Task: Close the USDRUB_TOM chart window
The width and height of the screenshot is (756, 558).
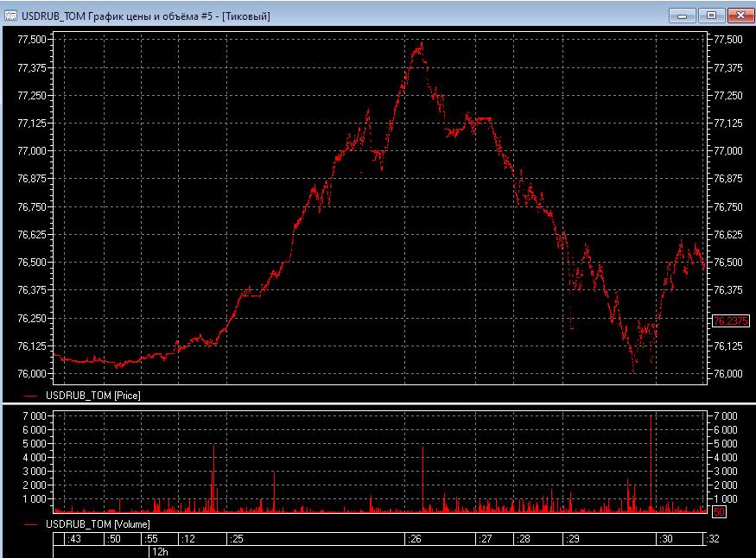Action: click(740, 15)
